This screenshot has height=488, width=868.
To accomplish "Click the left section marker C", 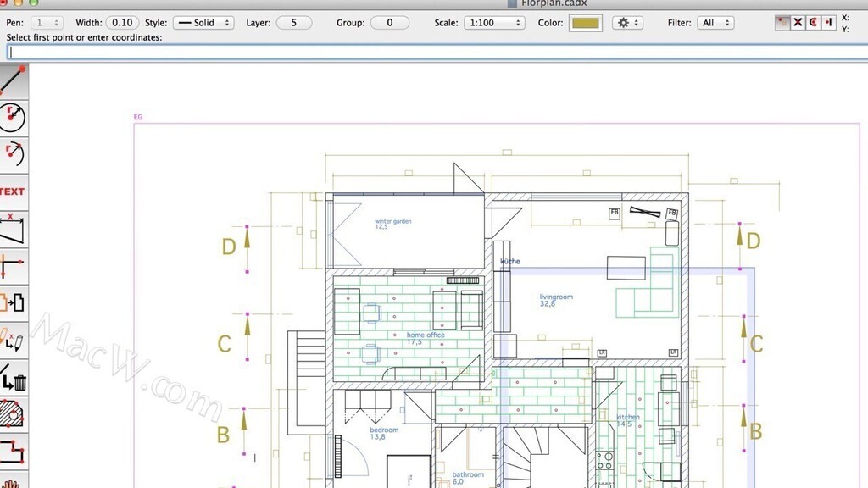I will pos(224,344).
